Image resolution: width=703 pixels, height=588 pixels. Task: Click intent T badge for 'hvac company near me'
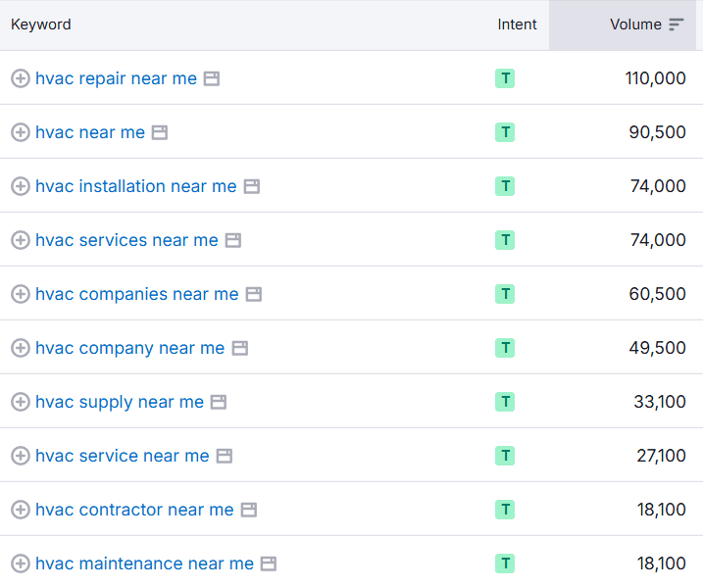[505, 348]
